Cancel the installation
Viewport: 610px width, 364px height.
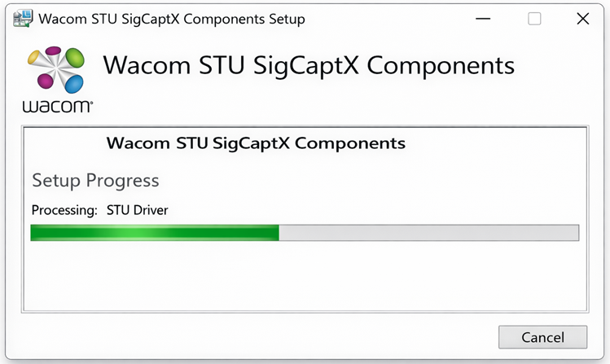pyautogui.click(x=542, y=337)
